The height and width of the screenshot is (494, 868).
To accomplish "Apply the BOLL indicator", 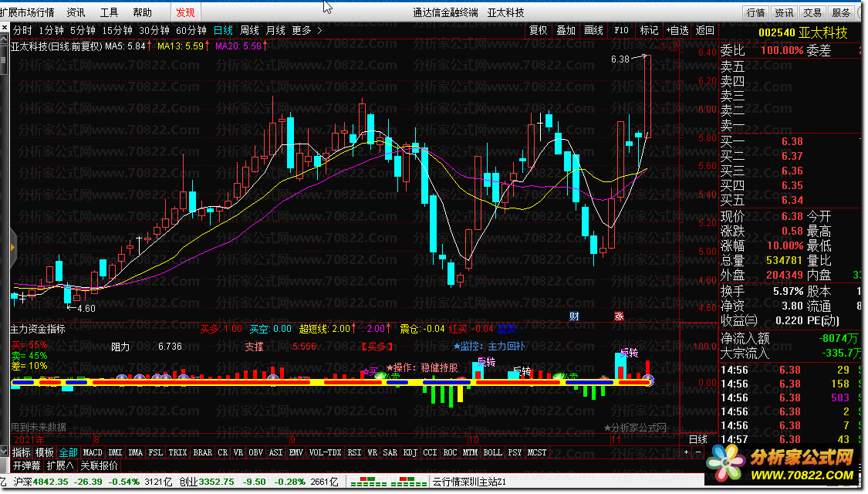I will [x=493, y=452].
